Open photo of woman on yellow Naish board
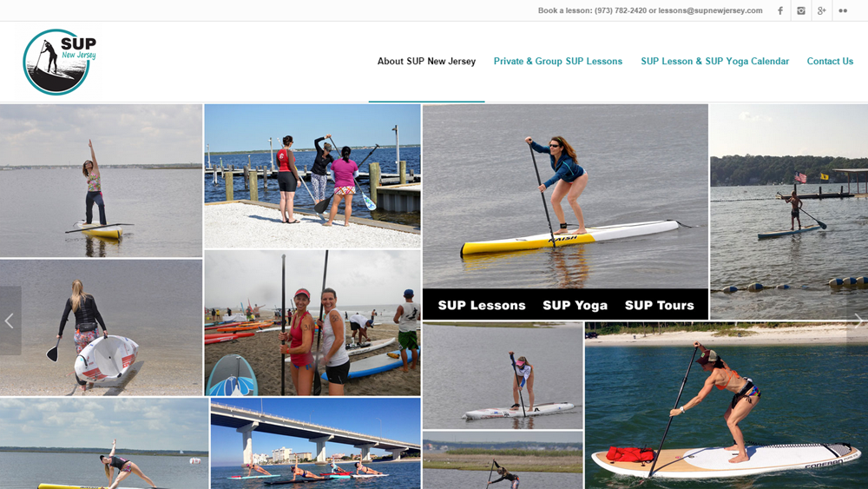The height and width of the screenshot is (489, 868). pos(565,196)
